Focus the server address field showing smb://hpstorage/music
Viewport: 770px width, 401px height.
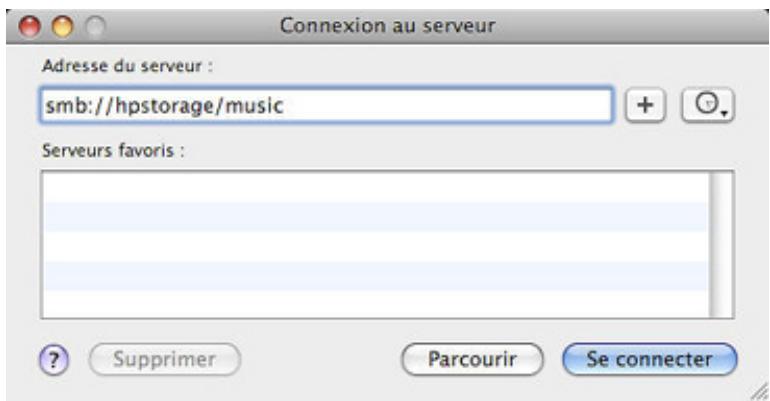coord(327,105)
